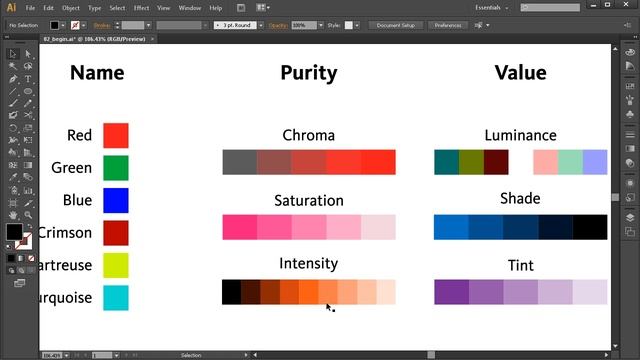Select the Hand tool
This screenshot has width=640, height=360.
[x=13, y=215]
